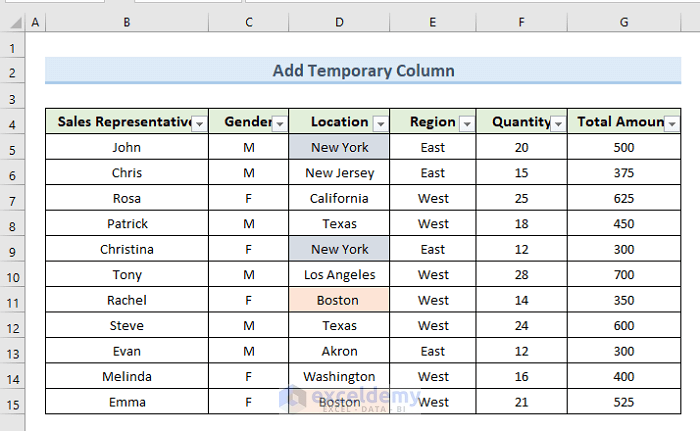Open the Region filter dropdown

tap(466, 123)
